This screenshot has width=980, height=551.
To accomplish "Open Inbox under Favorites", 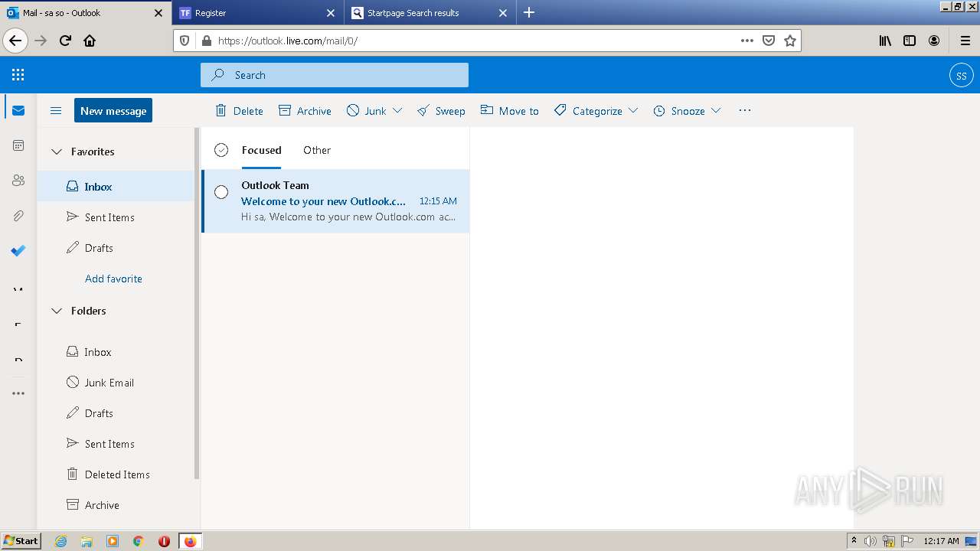I will (116, 187).
